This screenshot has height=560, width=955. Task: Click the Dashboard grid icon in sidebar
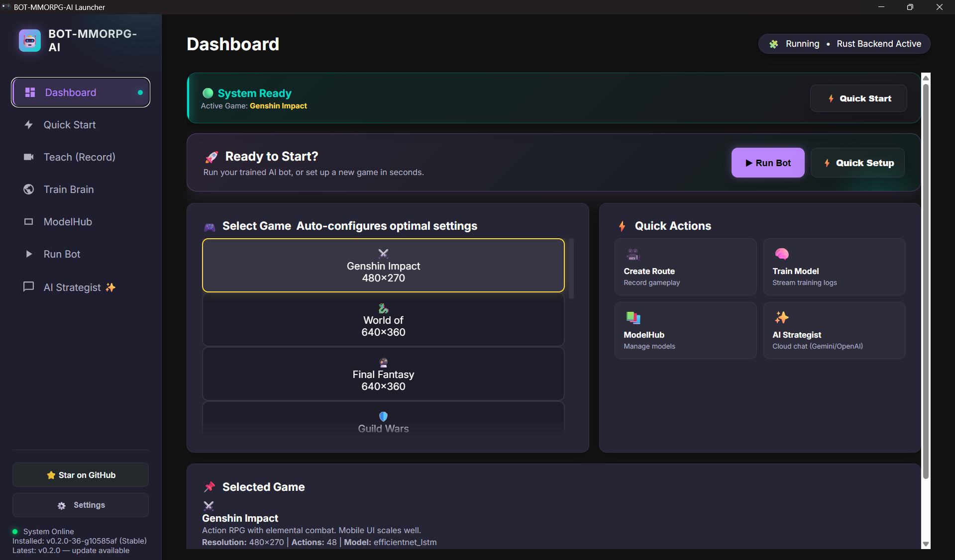coord(30,93)
